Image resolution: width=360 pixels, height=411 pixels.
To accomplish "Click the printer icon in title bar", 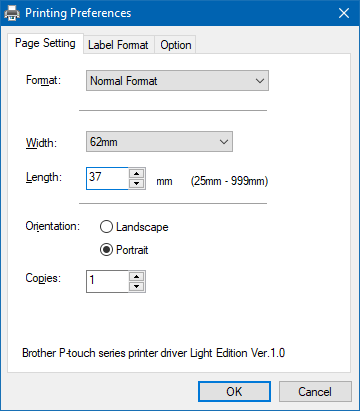I will pos(12,13).
